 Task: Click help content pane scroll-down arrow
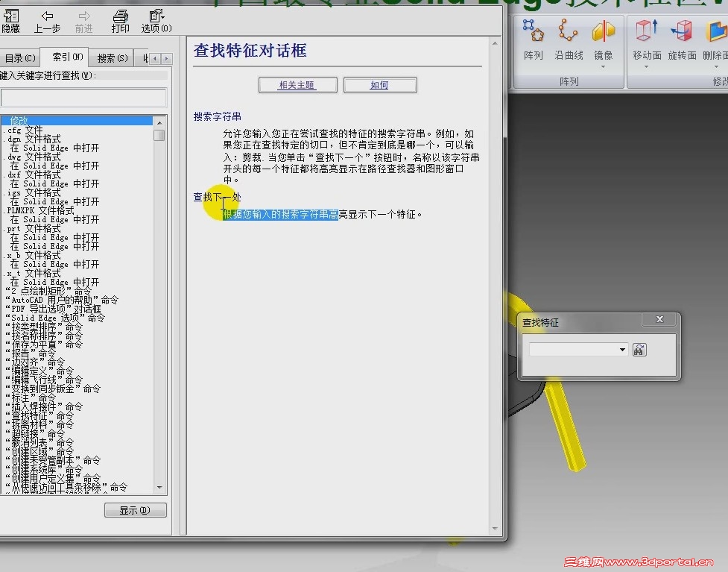tap(495, 528)
